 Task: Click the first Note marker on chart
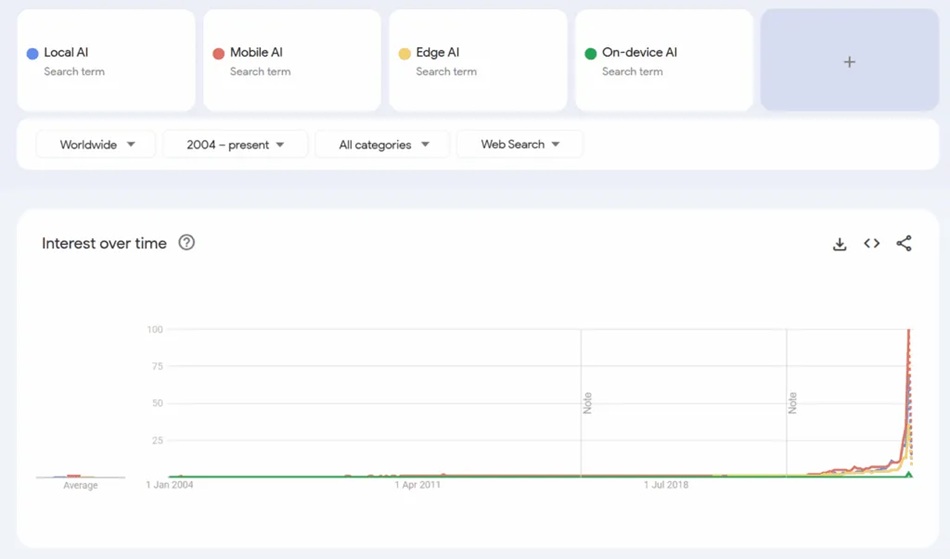coord(588,403)
